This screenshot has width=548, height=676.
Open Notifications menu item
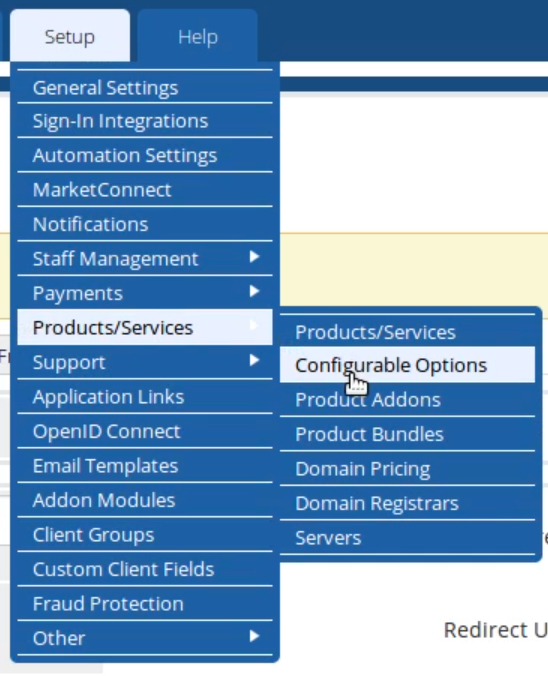click(145, 225)
